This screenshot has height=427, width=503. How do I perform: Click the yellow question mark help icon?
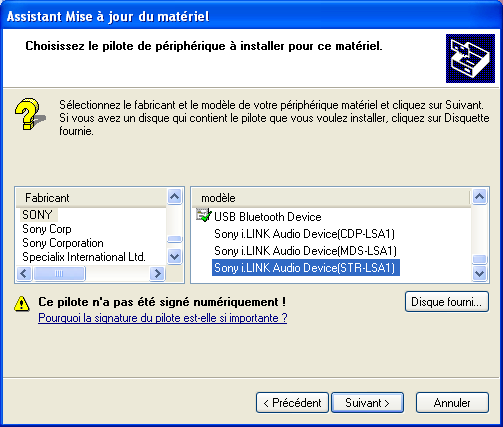pos(29,114)
